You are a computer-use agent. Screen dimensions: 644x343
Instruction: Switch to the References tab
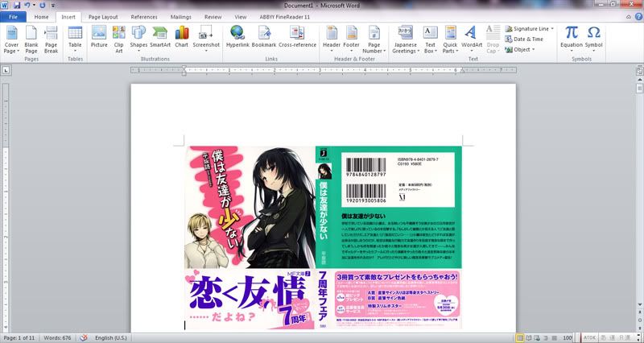(x=144, y=17)
